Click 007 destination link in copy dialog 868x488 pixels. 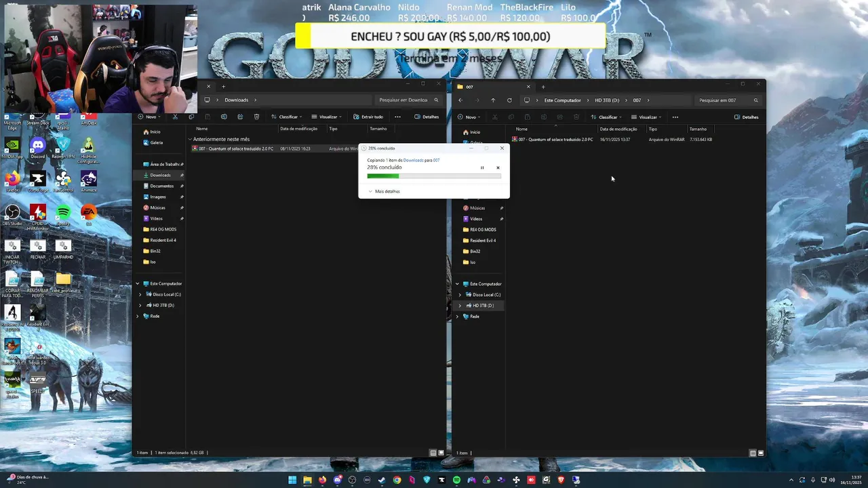click(437, 160)
